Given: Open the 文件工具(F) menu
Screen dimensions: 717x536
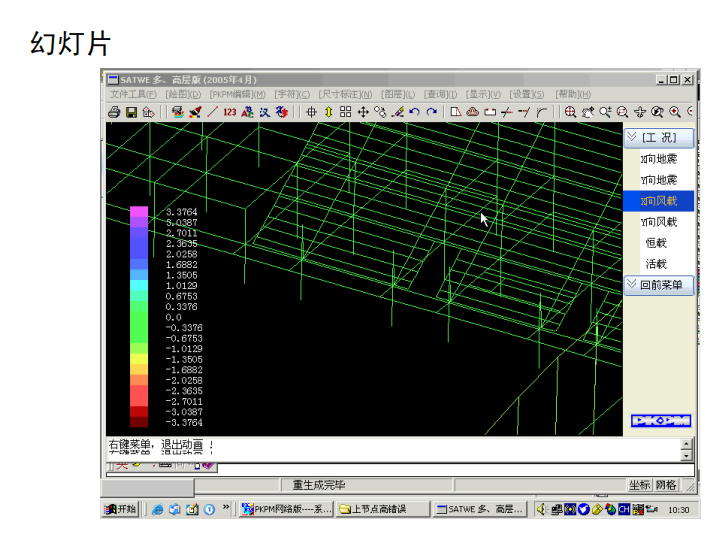Looking at the screenshot, I should (x=133, y=94).
